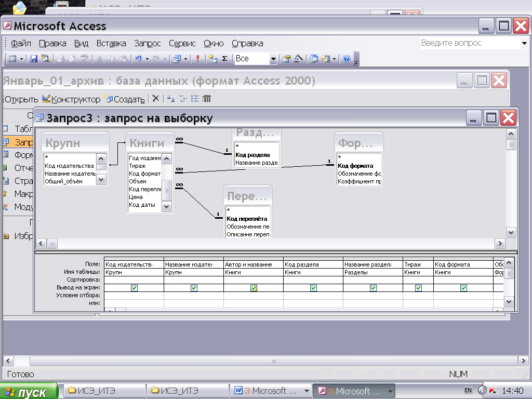Uncheck display box for Тираж column
Screen dimensions: 532x399
tap(418, 288)
